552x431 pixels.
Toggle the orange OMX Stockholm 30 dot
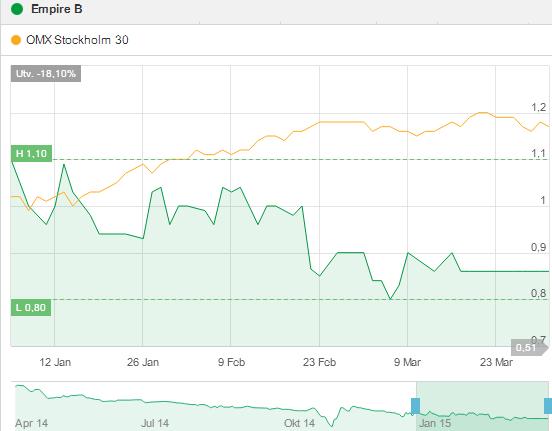(16, 40)
